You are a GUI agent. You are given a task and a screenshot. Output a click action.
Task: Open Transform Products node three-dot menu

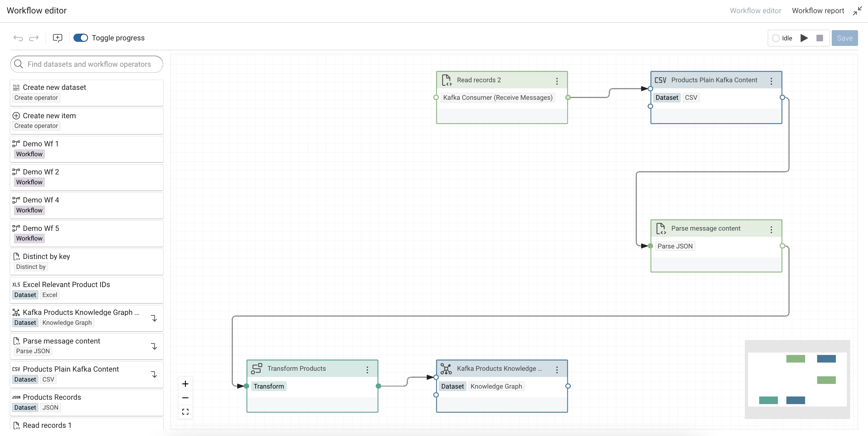367,370
